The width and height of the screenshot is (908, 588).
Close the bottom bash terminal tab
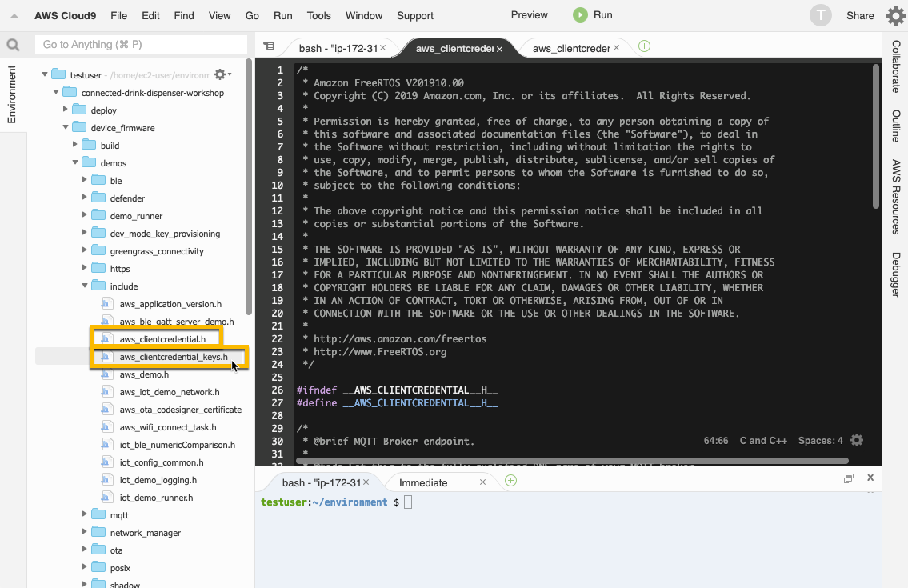click(x=366, y=482)
